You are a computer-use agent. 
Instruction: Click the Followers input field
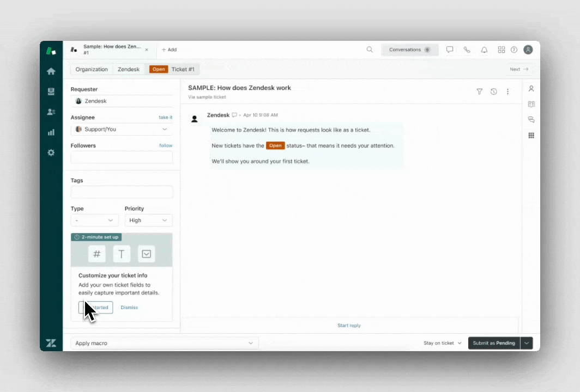click(x=122, y=158)
